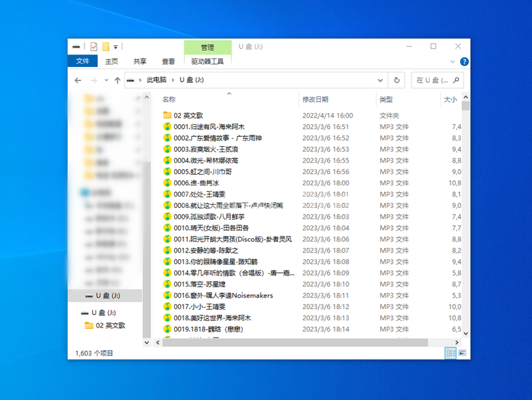Click the MP3 icon of 0002.广东爱情故事
The image size is (532, 400).
pyautogui.click(x=167, y=138)
